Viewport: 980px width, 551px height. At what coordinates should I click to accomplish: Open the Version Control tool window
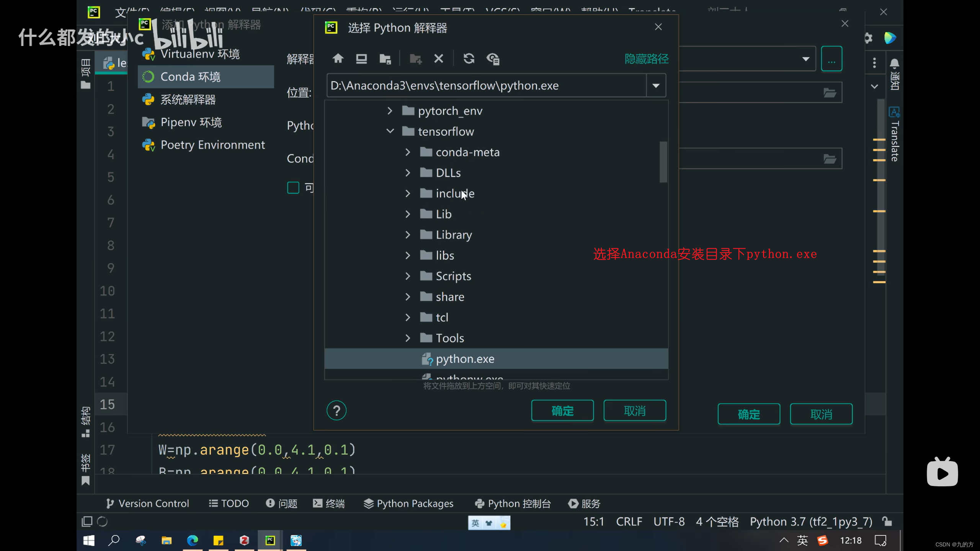147,503
